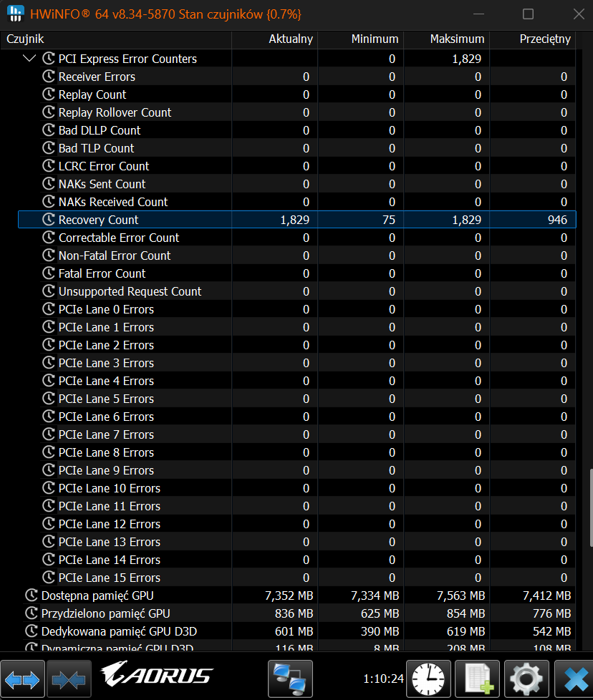Click the AORUS logo
Screen dimensions: 593x700
(157, 676)
